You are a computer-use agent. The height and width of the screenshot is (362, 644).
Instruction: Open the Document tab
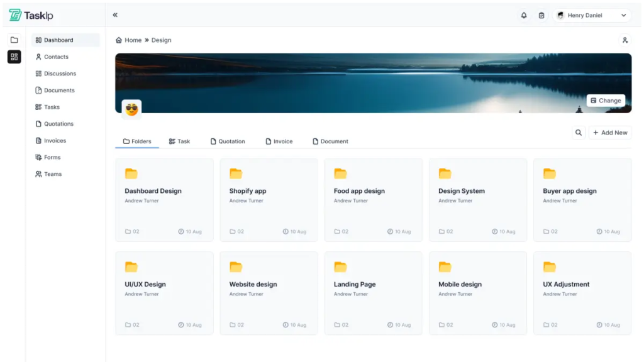pyautogui.click(x=330, y=141)
